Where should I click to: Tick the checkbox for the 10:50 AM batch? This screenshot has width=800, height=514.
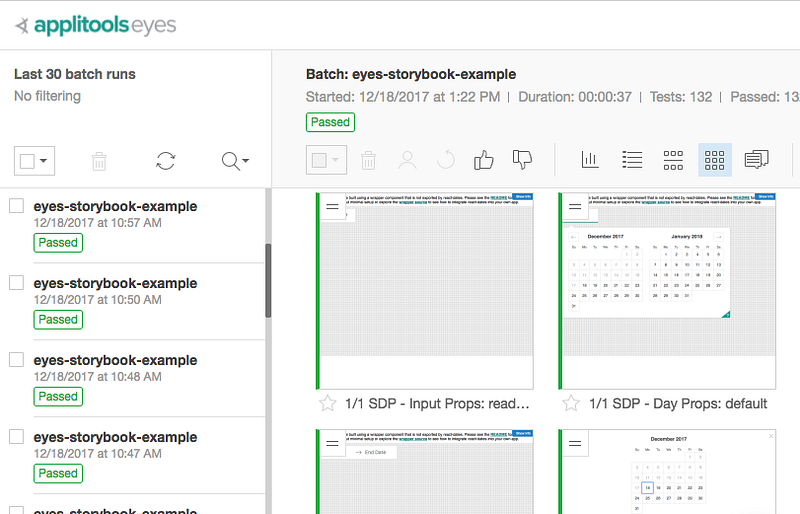click(16, 283)
